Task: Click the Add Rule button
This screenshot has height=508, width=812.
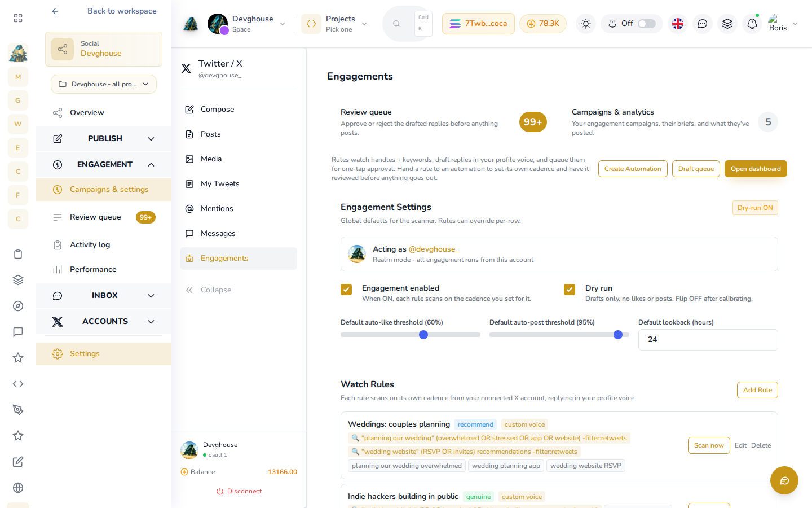Action: (x=757, y=390)
